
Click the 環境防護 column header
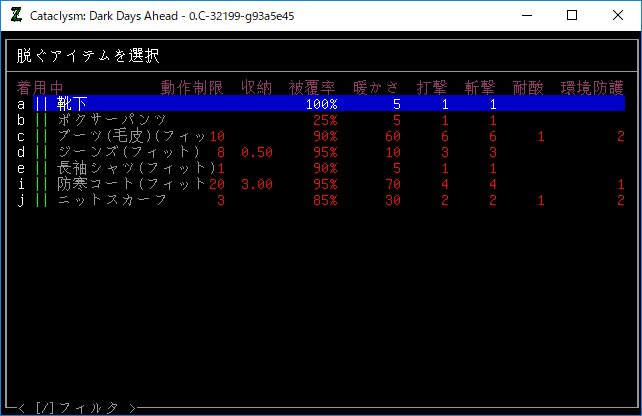point(592,88)
